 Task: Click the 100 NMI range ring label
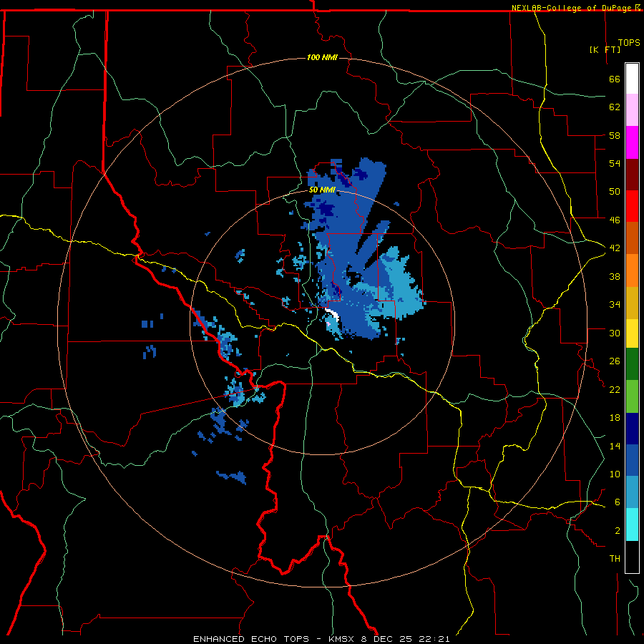322,57
